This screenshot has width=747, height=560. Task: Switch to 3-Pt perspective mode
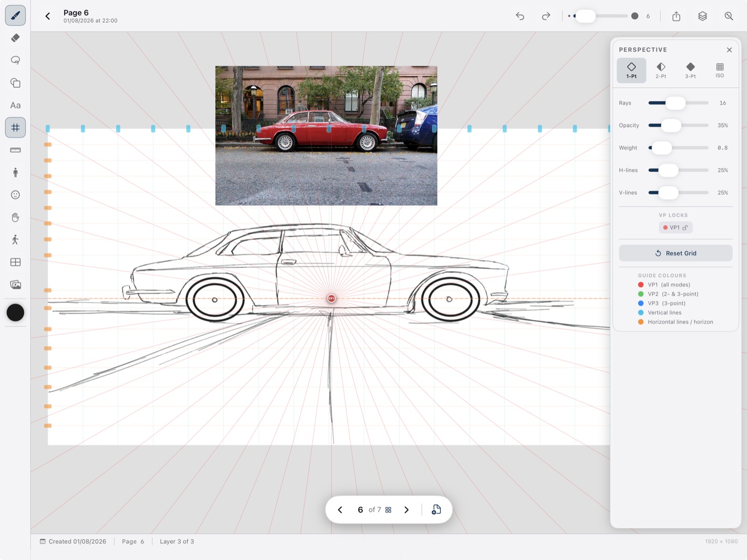tap(690, 71)
